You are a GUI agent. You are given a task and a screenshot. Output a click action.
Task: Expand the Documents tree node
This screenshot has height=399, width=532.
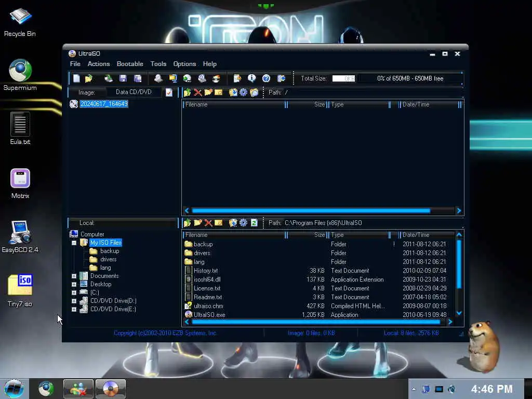point(74,276)
